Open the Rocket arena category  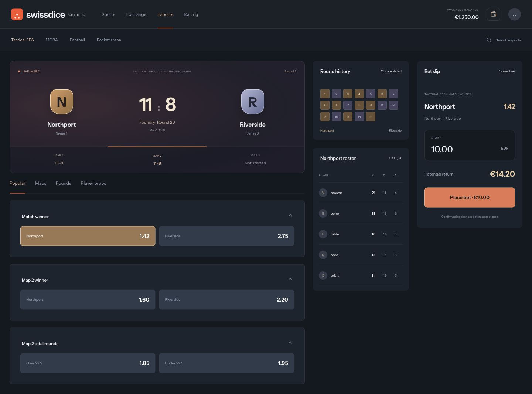(x=109, y=40)
